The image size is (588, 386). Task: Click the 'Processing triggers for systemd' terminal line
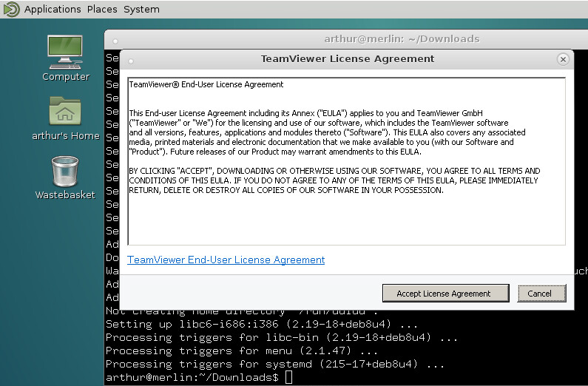coord(275,364)
